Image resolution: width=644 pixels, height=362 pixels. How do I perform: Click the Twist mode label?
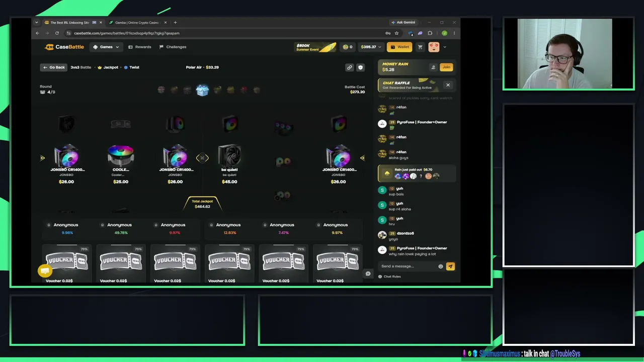(x=131, y=67)
